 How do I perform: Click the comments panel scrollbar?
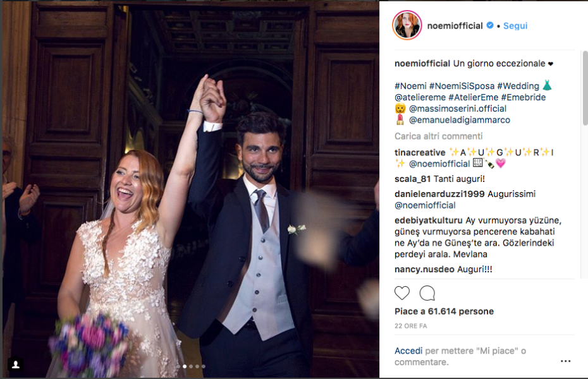tap(585, 88)
